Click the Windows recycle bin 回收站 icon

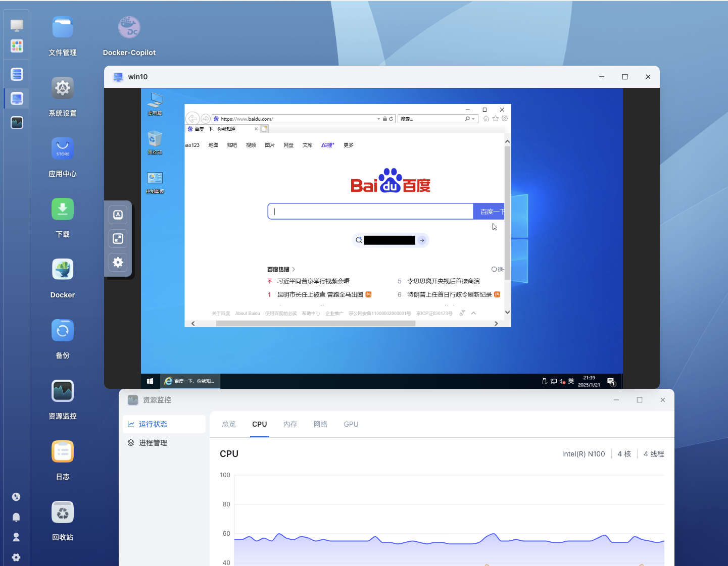coord(155,143)
